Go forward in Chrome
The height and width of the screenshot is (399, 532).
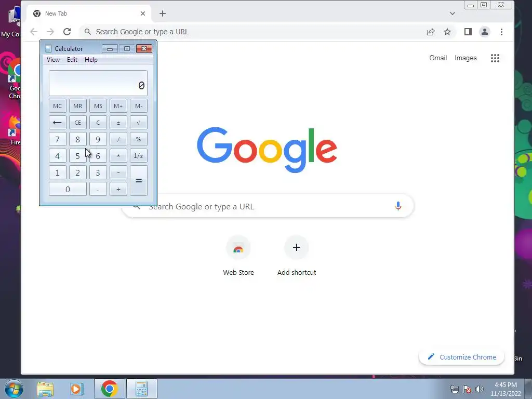coord(50,32)
